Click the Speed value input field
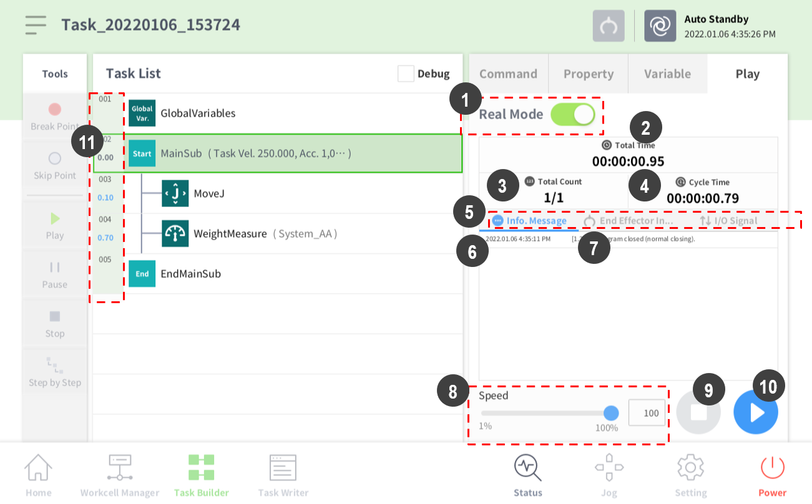 click(647, 413)
